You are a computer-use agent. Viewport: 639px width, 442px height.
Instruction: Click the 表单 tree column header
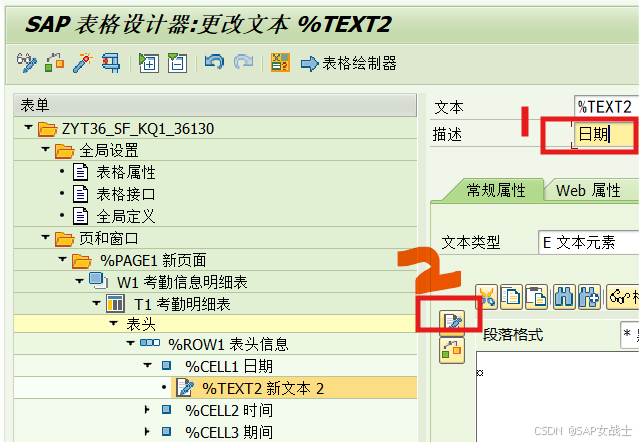(215, 106)
